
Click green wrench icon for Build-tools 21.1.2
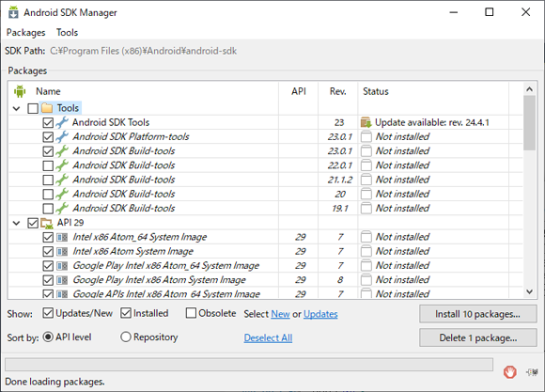point(62,180)
